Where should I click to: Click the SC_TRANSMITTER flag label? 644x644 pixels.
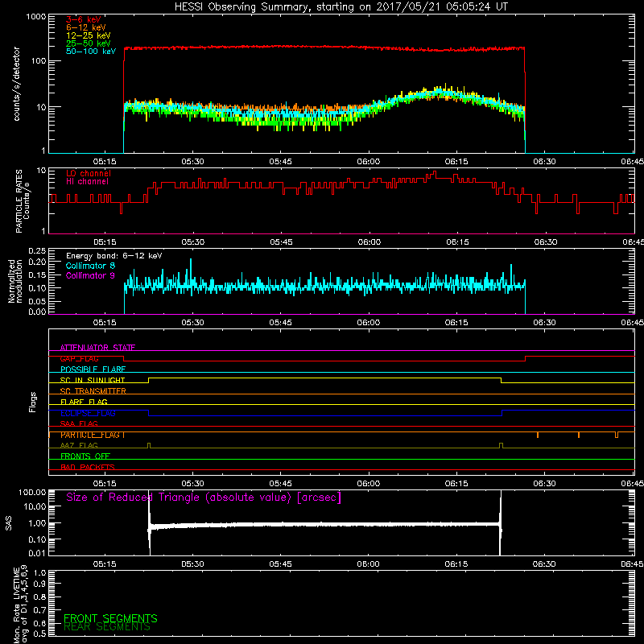pos(93,391)
